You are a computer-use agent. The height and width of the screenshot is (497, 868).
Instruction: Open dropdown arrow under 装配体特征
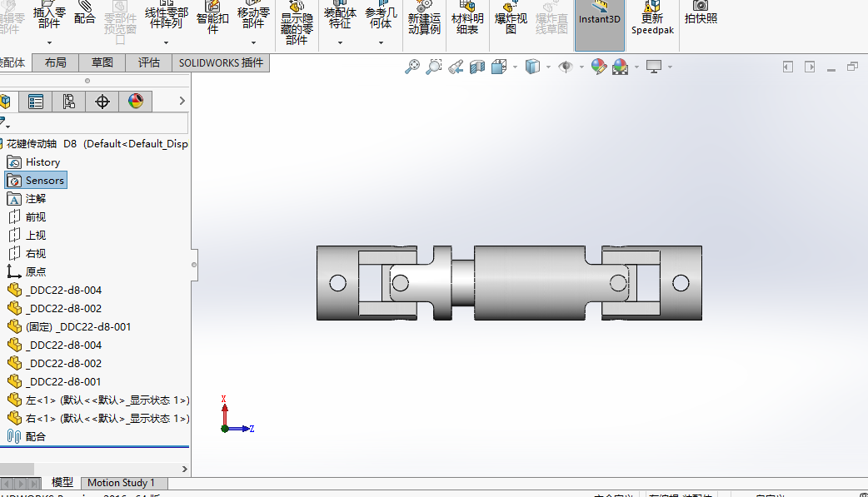[340, 42]
